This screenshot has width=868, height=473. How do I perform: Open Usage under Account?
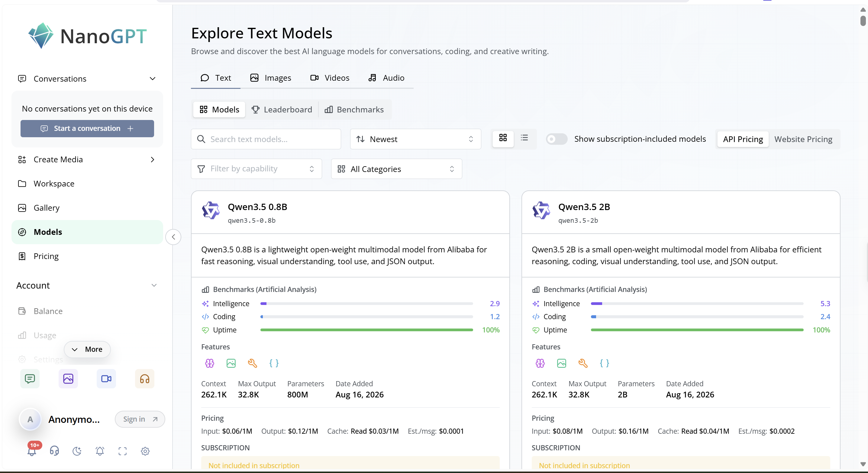(87, 335)
